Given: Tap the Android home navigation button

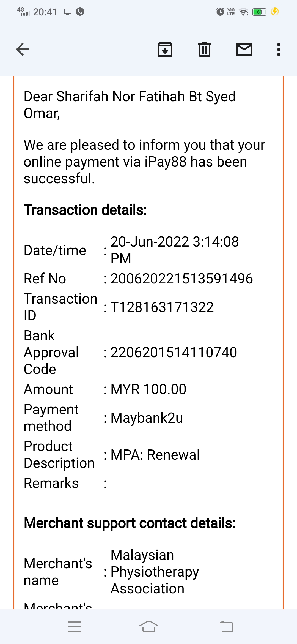Looking at the screenshot, I should pyautogui.click(x=148, y=627).
